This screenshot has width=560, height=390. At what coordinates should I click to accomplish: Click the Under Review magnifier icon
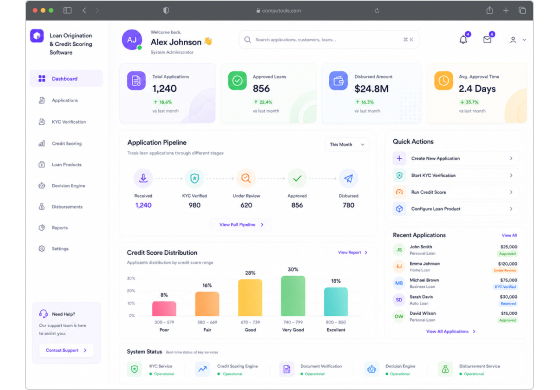point(246,178)
